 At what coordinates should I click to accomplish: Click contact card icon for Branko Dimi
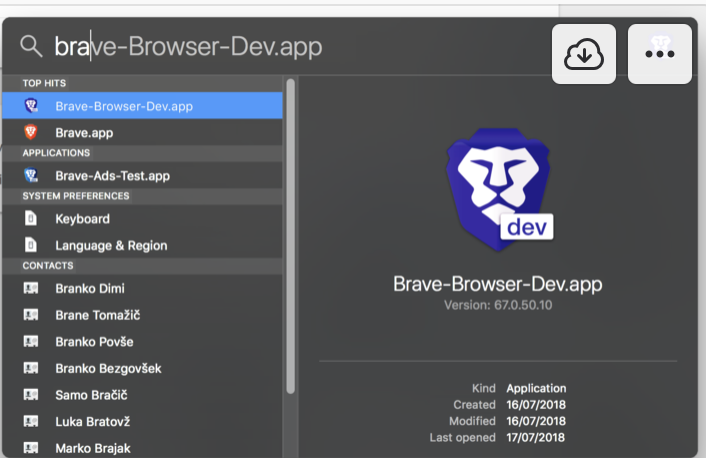click(x=31, y=288)
